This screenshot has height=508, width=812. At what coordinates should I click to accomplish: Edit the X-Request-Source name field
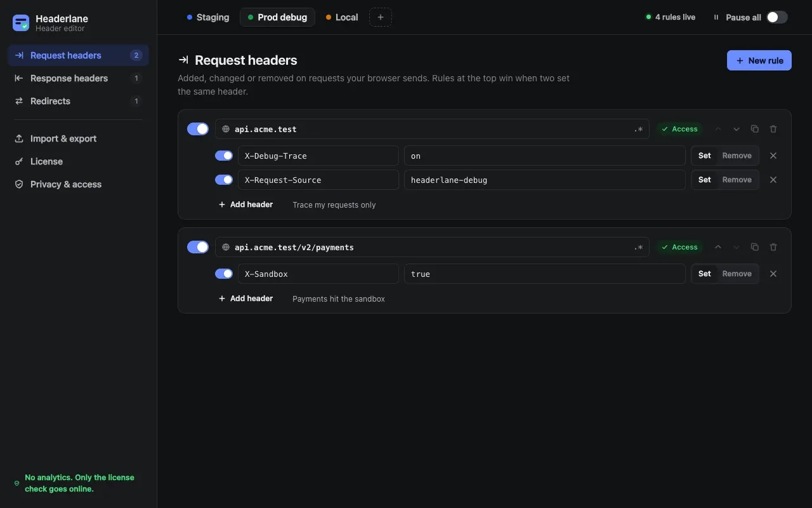[318, 180]
